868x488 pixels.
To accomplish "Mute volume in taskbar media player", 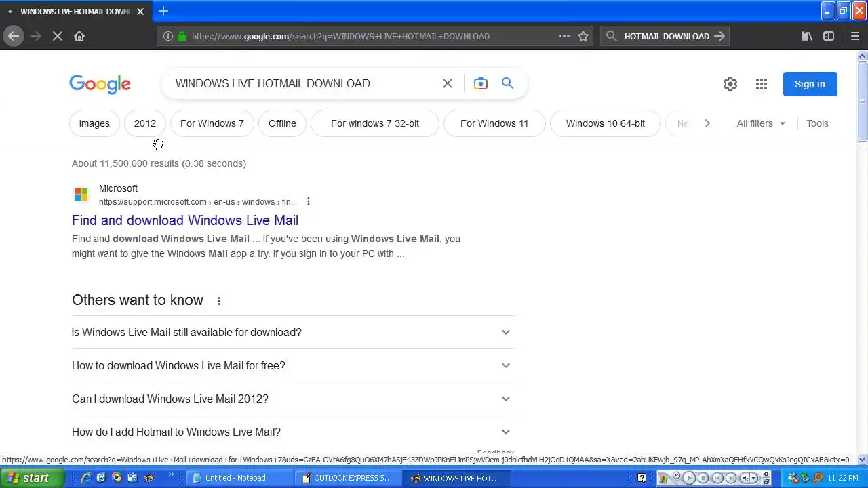I will pyautogui.click(x=745, y=478).
